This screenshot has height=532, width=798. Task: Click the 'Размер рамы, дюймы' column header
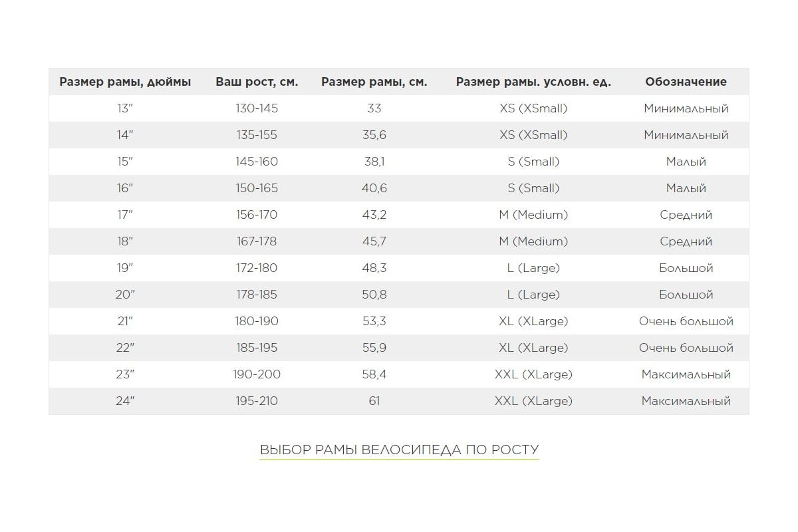125,82
